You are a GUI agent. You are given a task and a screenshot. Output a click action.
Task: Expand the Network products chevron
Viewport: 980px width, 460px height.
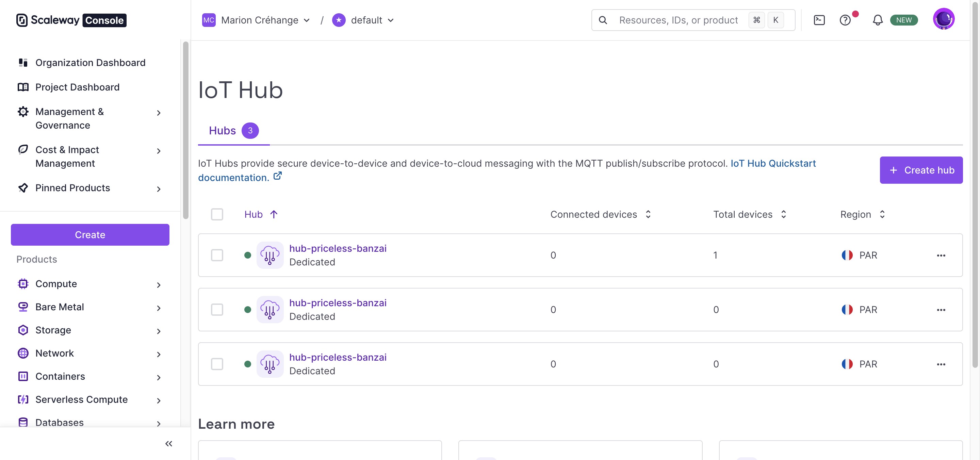[x=159, y=355]
